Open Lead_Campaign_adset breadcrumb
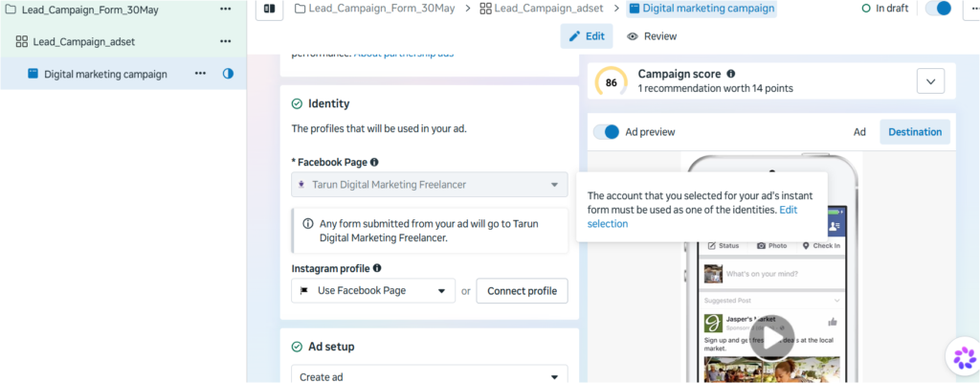This screenshot has width=980, height=383. (542, 9)
